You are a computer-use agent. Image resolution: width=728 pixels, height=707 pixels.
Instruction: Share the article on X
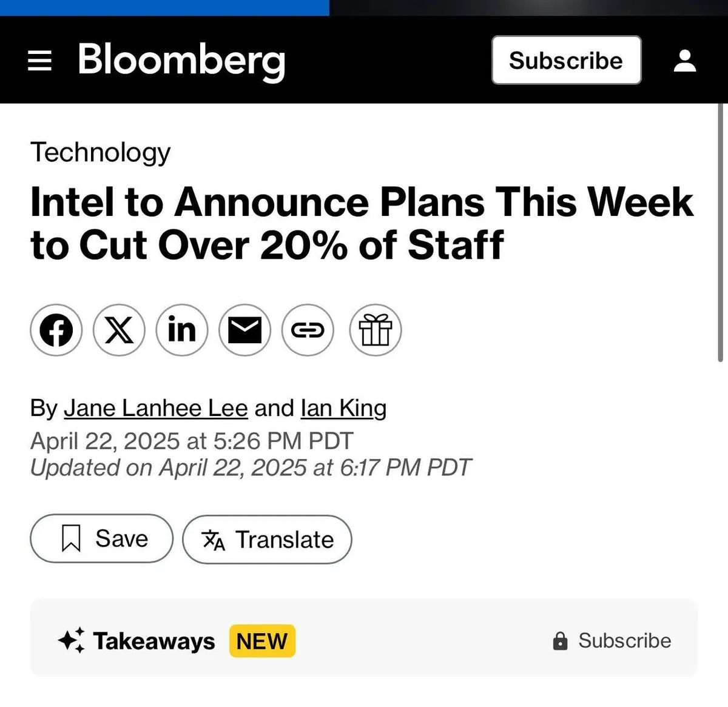tap(119, 330)
